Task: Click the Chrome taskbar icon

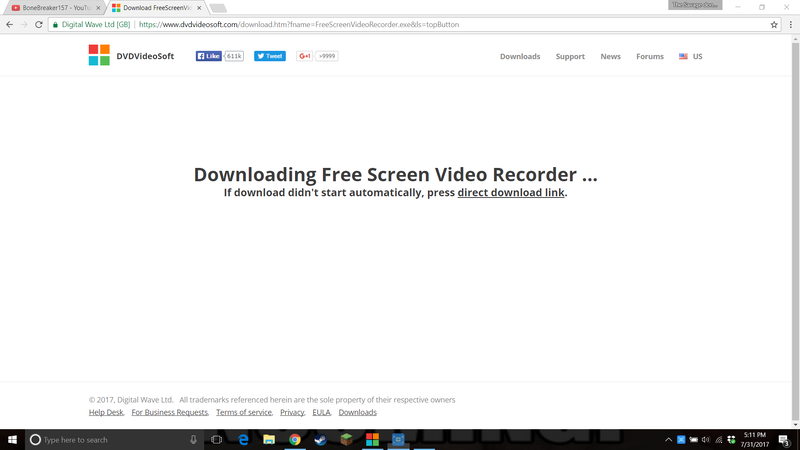Action: point(295,439)
